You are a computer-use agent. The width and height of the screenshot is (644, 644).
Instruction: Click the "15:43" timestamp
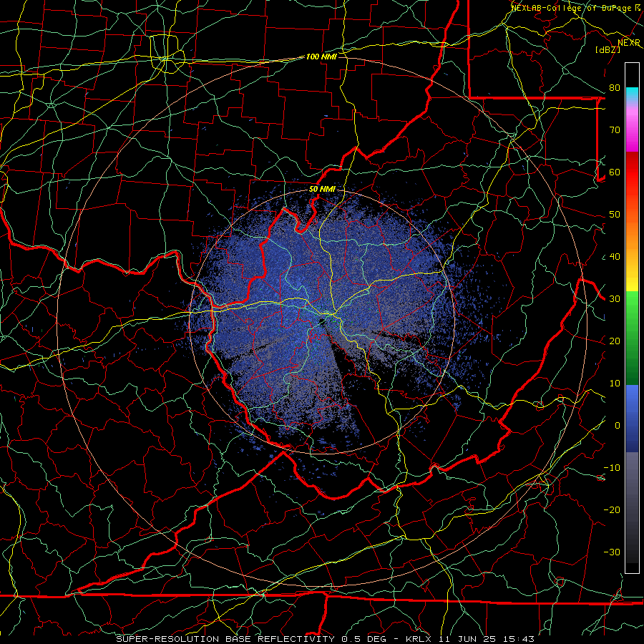click(518, 639)
